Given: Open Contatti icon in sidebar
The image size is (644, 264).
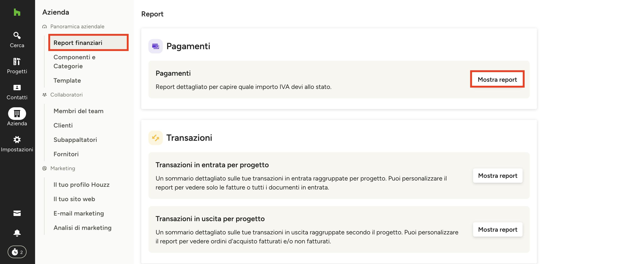Looking at the screenshot, I should click(17, 88).
